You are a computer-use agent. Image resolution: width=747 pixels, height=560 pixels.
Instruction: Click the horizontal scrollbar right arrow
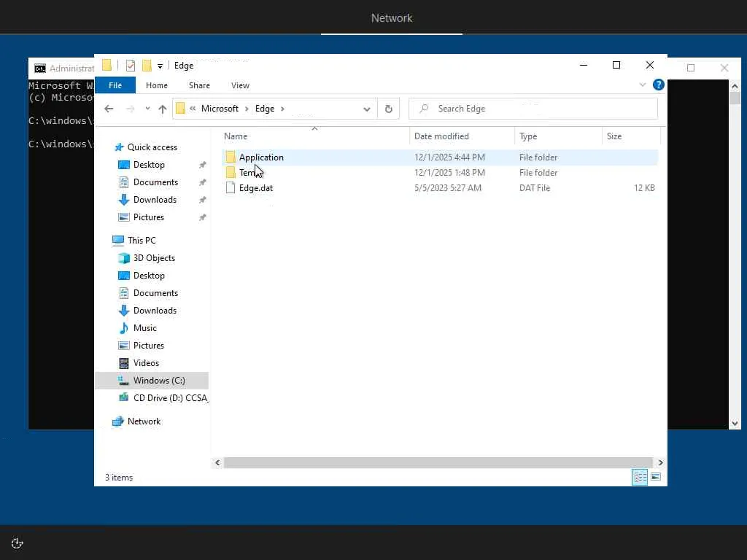pos(659,462)
